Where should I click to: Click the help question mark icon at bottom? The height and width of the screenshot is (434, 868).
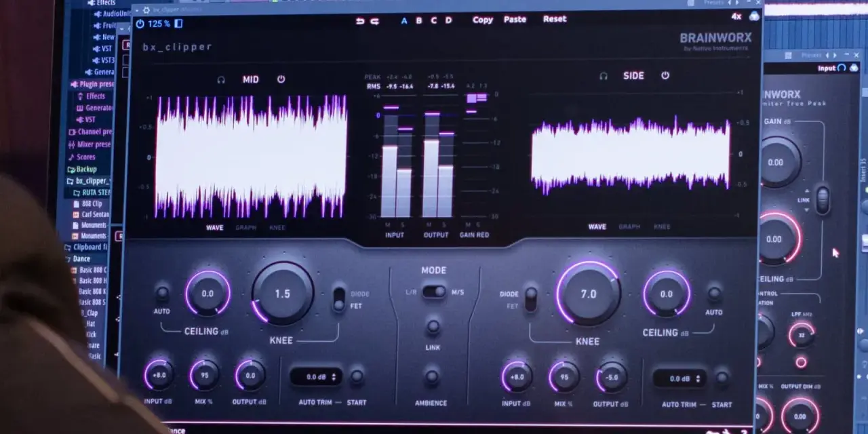(x=744, y=431)
